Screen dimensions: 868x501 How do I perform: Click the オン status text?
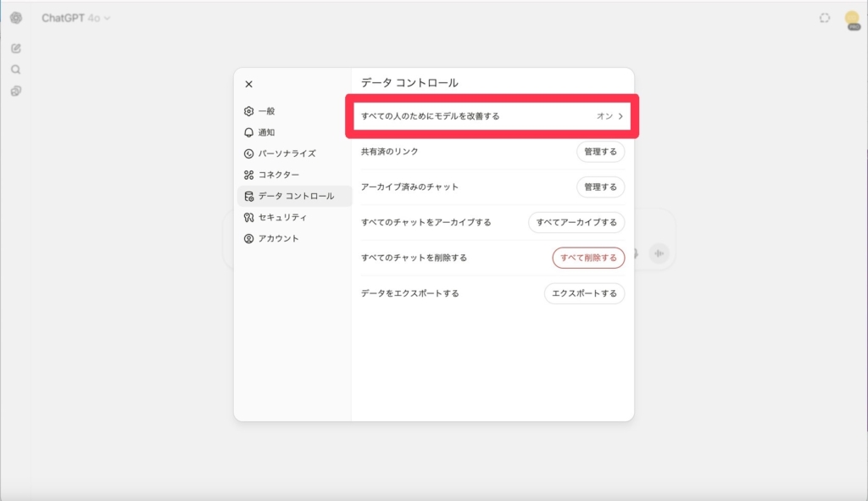(x=604, y=116)
